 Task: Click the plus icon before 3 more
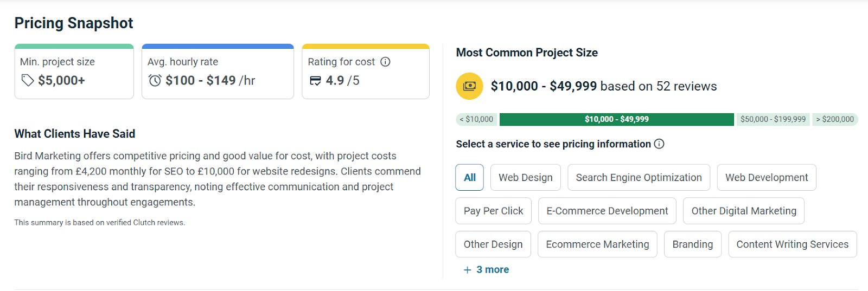coord(467,270)
